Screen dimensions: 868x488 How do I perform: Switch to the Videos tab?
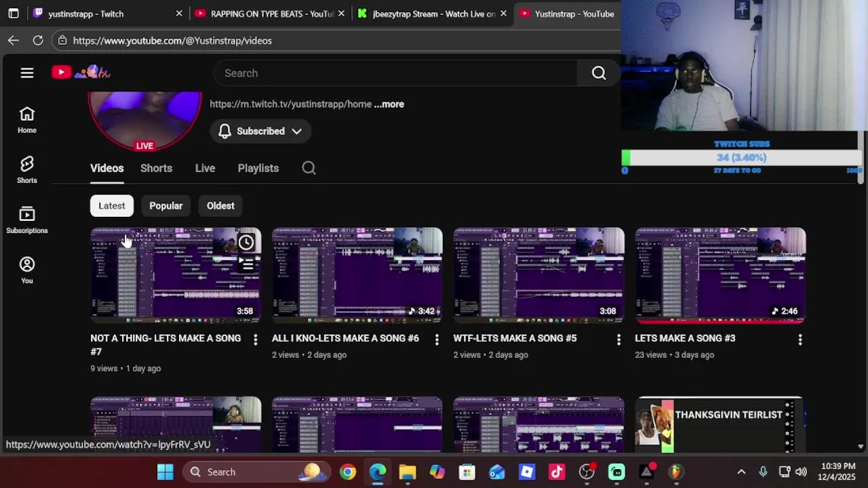coord(107,168)
